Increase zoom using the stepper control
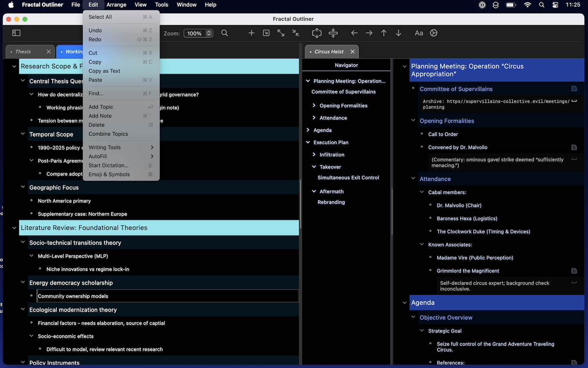588x368 pixels. tap(208, 31)
